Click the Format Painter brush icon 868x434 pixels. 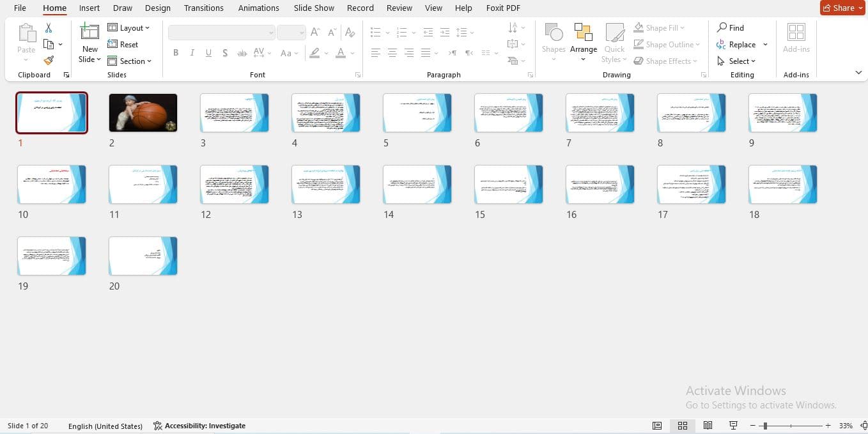49,61
